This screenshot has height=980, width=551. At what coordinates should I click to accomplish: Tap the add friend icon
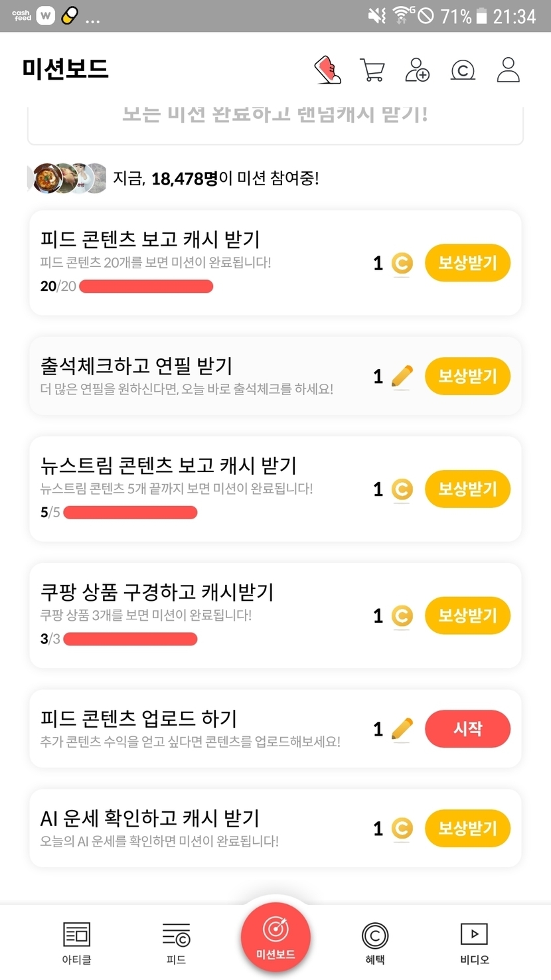pos(417,70)
